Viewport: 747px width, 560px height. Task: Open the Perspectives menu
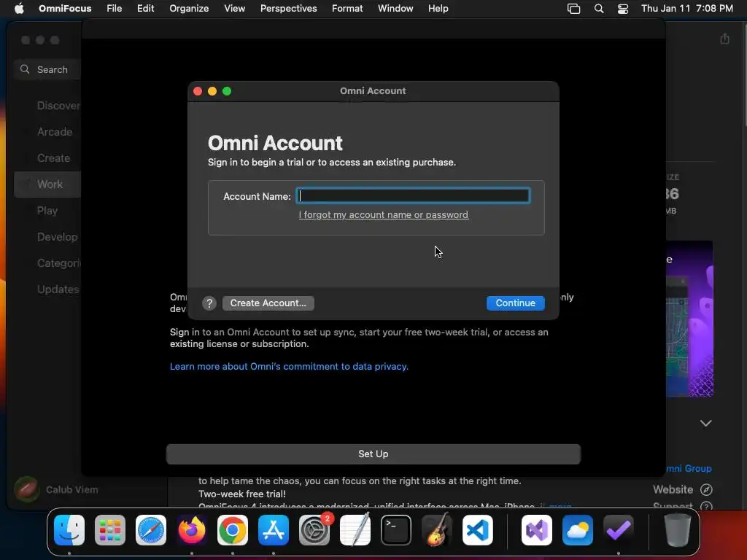click(x=288, y=9)
